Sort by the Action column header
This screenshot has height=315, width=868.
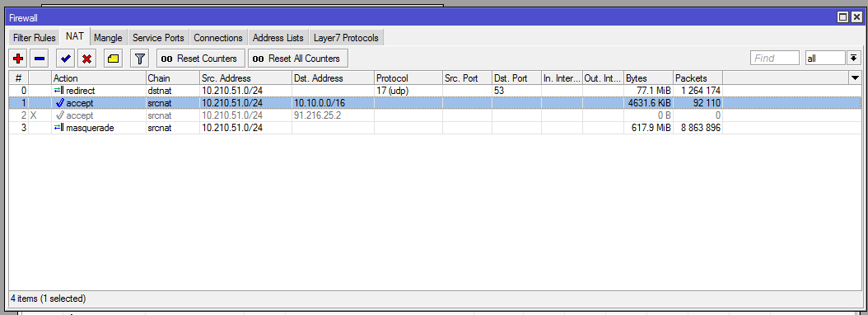99,78
